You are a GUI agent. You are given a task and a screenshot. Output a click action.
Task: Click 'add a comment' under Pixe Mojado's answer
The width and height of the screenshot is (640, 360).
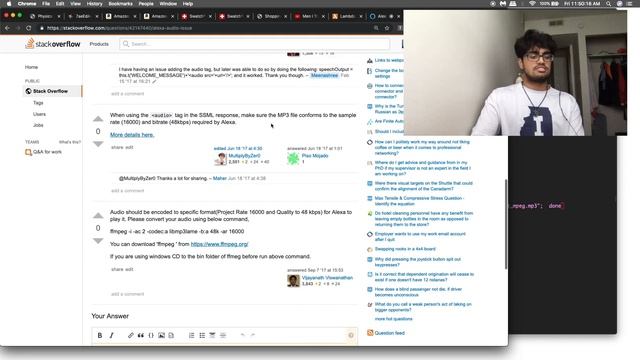(x=127, y=191)
